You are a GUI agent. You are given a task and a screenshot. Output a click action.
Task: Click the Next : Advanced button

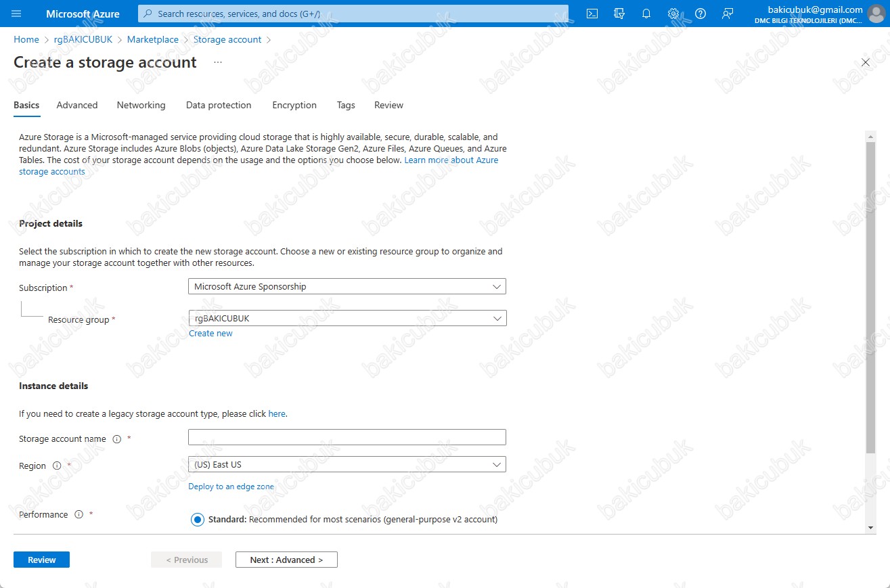pyautogui.click(x=286, y=560)
